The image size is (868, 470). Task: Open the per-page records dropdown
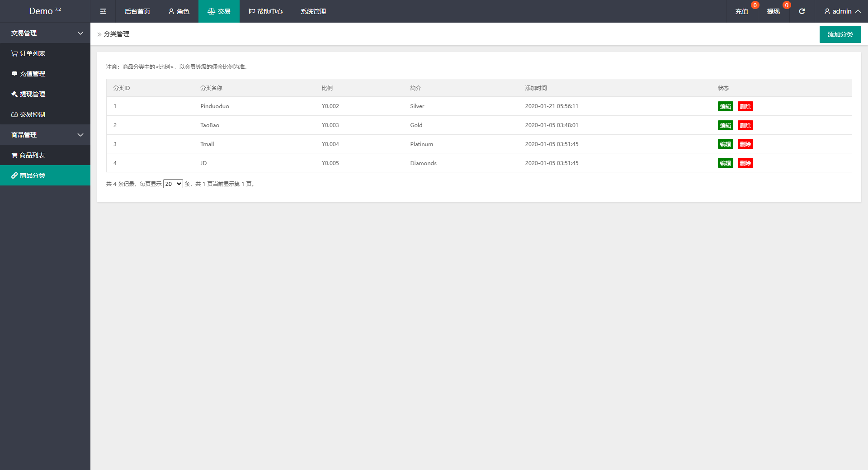click(x=173, y=184)
